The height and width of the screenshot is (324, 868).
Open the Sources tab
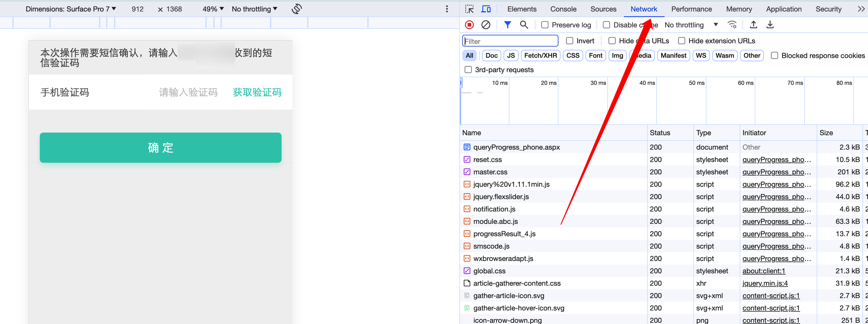coord(603,9)
